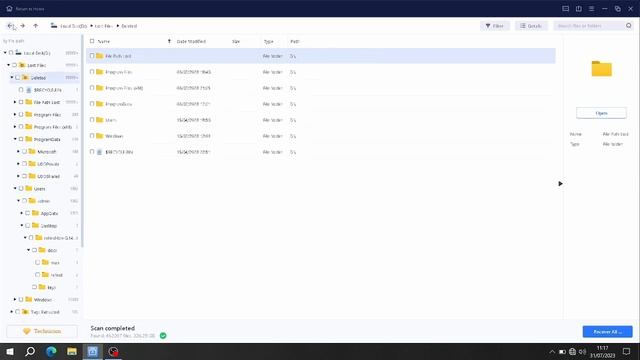
Task: Expand File Path Lost in the tree
Action: tap(15, 102)
